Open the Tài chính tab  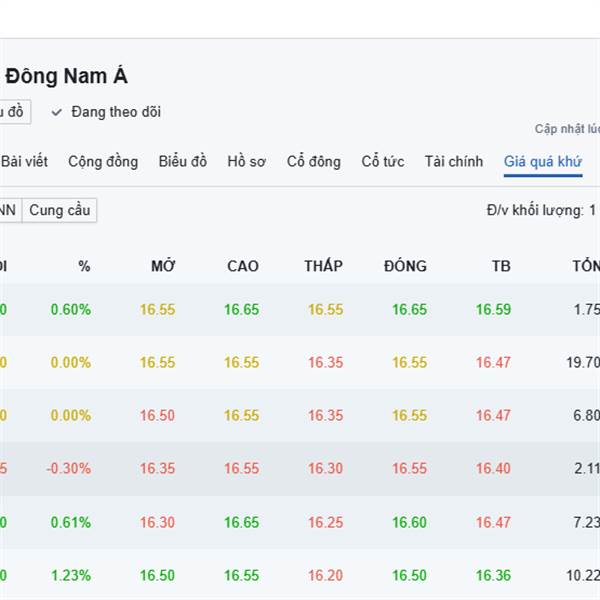click(453, 161)
